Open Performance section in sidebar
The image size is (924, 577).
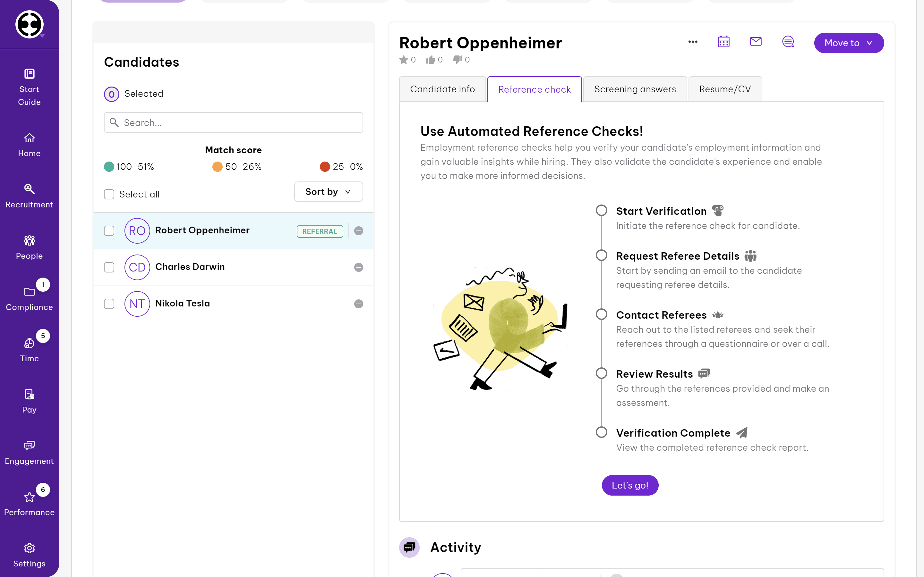coord(30,503)
